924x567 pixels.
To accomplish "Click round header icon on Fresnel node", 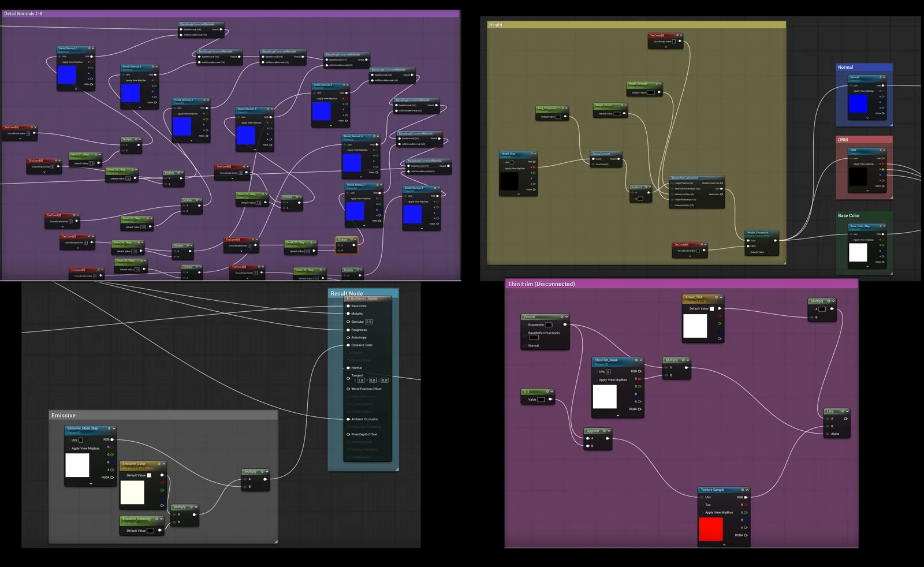I will (562, 317).
